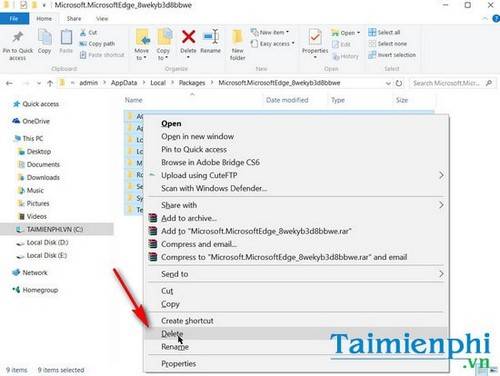The width and height of the screenshot is (500, 376).
Task: Click Paste shortcut in the ribbon
Action: [x=102, y=55]
